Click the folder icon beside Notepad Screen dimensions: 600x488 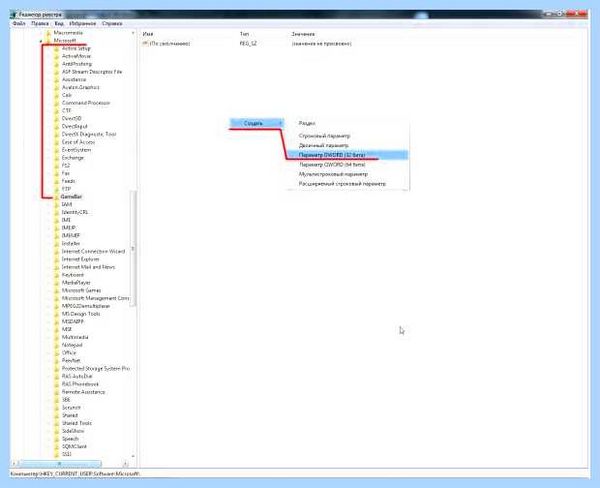tap(57, 345)
